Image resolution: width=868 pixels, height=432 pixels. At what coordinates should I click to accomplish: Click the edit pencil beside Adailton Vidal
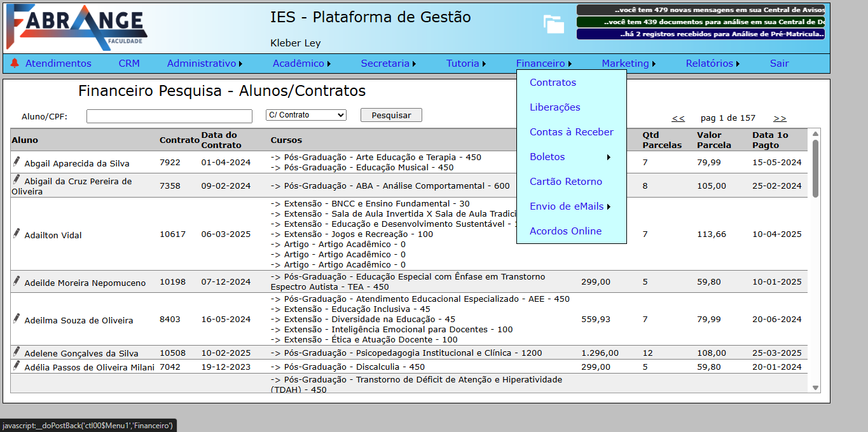point(17,233)
